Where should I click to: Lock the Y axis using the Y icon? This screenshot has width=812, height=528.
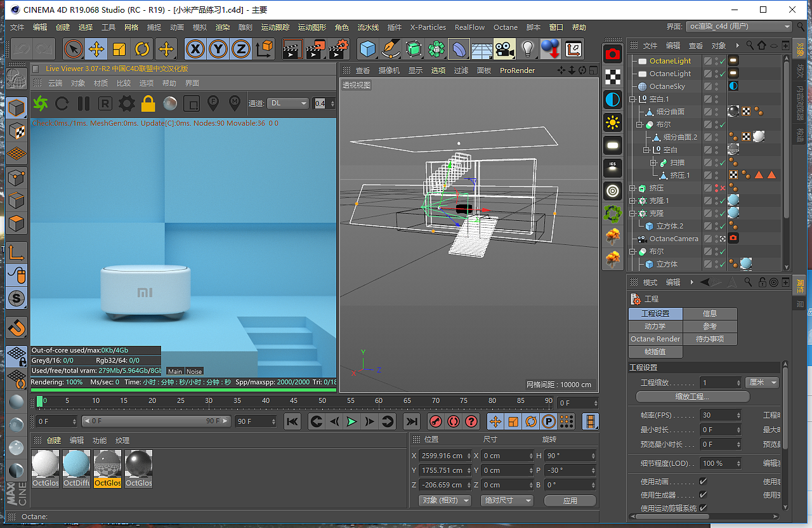tap(219, 49)
